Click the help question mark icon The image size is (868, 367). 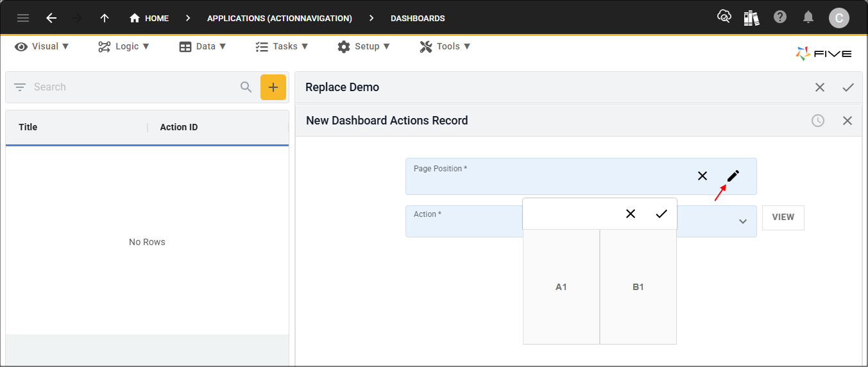coord(780,17)
